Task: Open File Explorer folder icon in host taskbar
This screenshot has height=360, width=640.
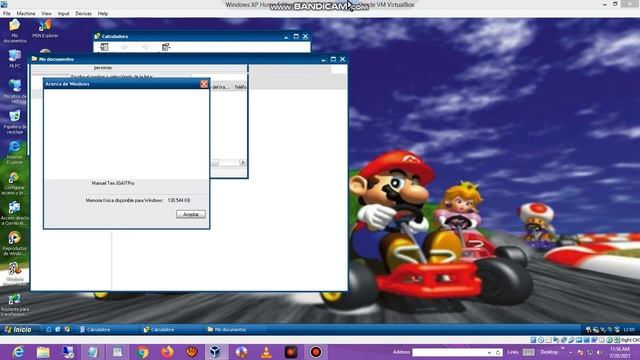Action: pyautogui.click(x=43, y=352)
